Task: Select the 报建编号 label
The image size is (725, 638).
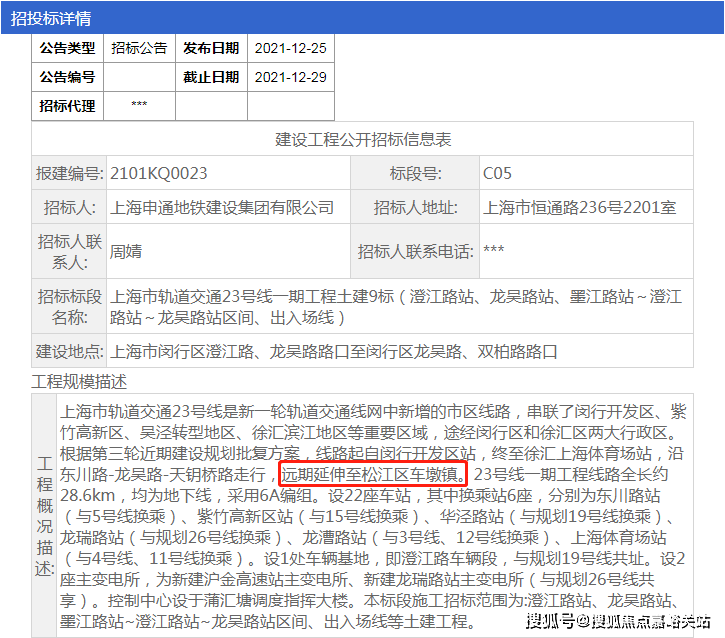Action: 69,173
